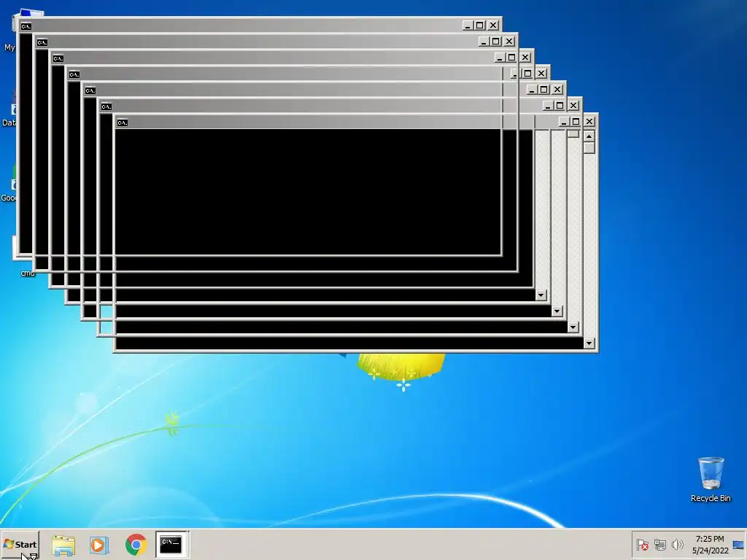Viewport: 747px width, 560px height.
Task: Close the frontmost cmd window
Action: click(589, 122)
